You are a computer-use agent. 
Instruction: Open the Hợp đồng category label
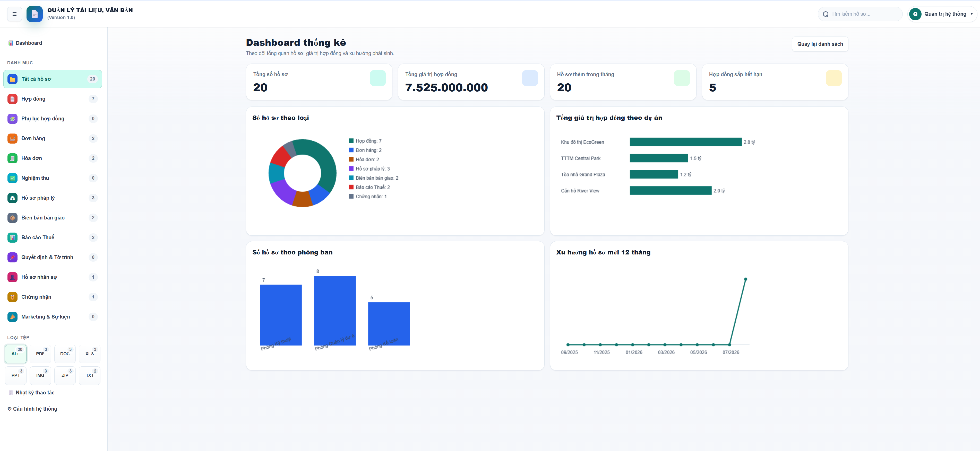33,99
